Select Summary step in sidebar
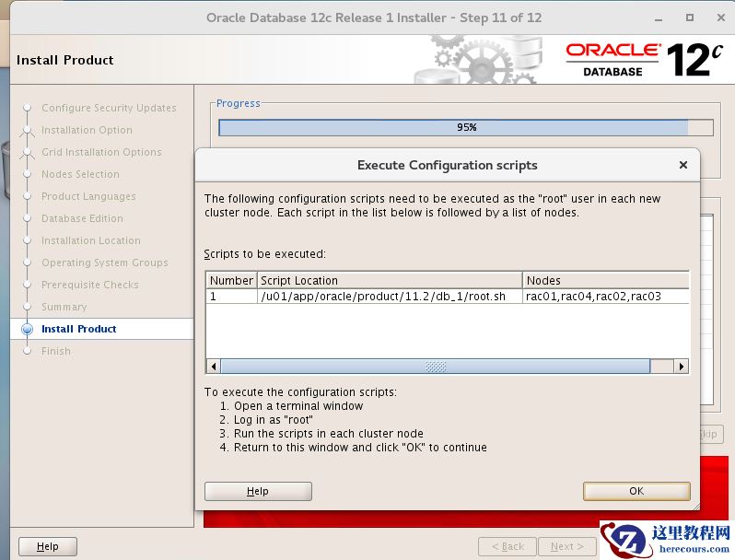The height and width of the screenshot is (560, 735). click(64, 307)
